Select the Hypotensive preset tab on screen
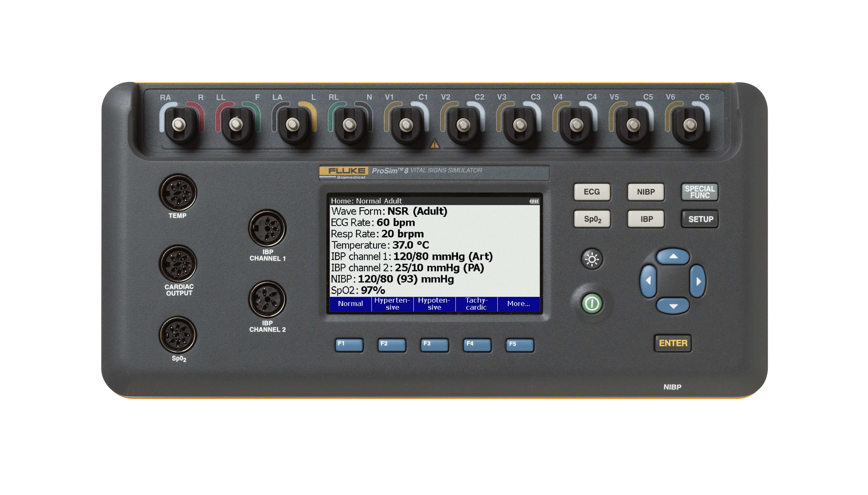868x495 pixels. click(x=434, y=304)
